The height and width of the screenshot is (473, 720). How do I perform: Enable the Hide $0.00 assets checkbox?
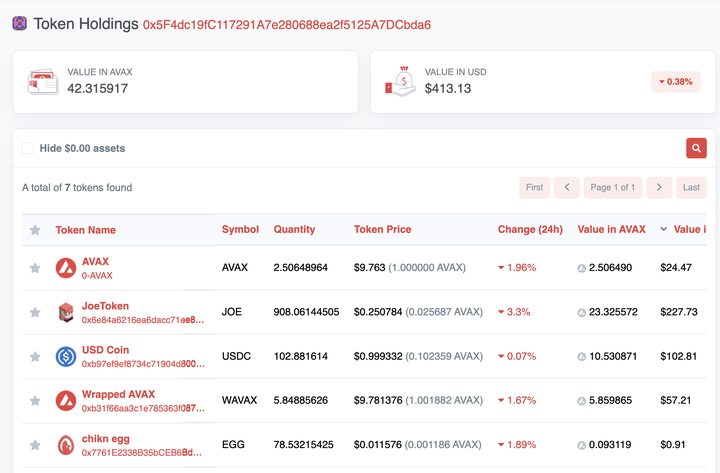(x=28, y=148)
